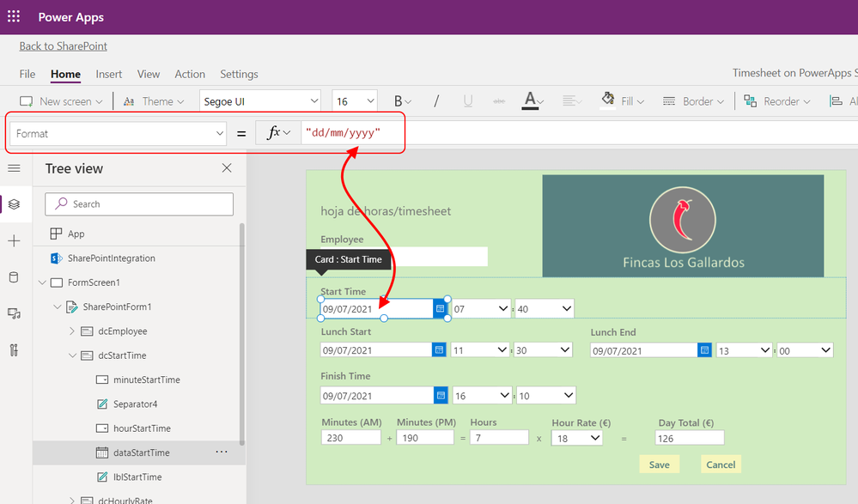The width and height of the screenshot is (858, 504).
Task: Open the Reorder menu
Action: click(777, 101)
